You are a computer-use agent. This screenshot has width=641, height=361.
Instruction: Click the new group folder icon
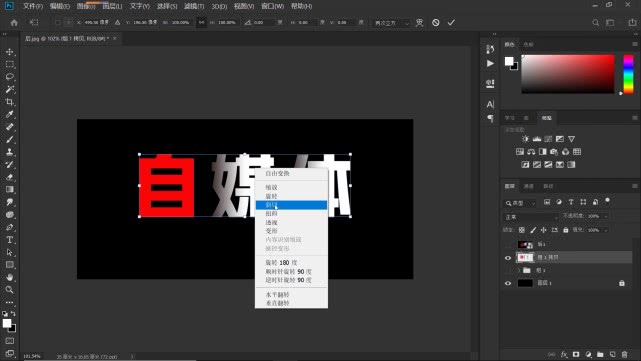[x=600, y=354]
